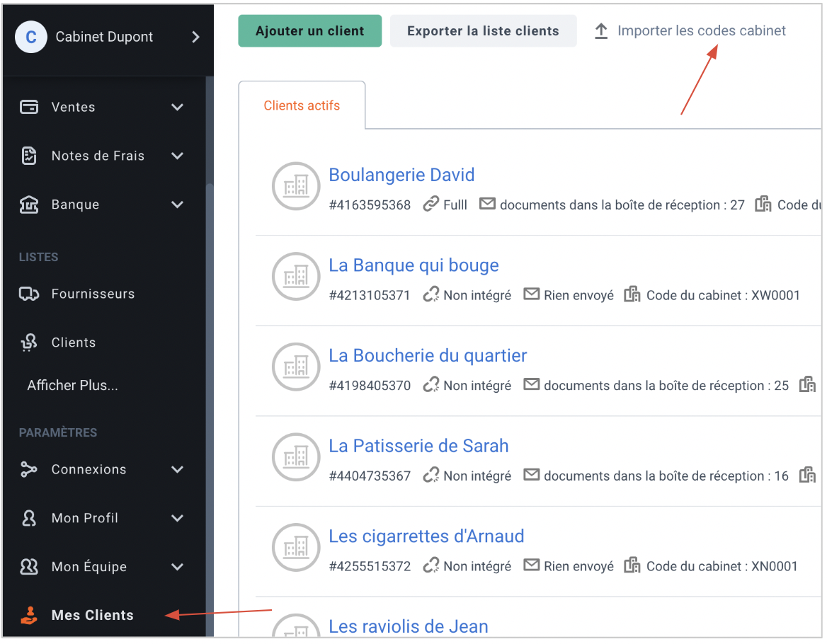Viewport: 827px width, 644px height.
Task: Click the envelope icon in La Banque qui bouge row
Action: (x=532, y=294)
